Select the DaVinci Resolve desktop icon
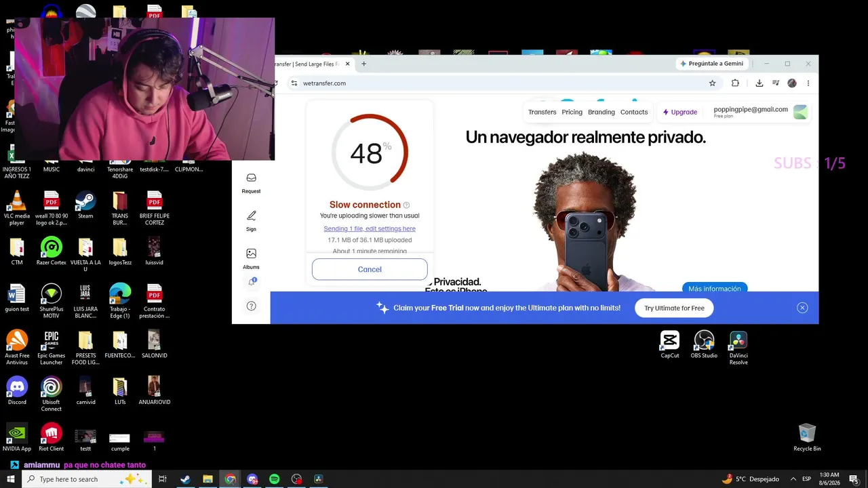Screen dimensions: 868x488 pos(738,348)
